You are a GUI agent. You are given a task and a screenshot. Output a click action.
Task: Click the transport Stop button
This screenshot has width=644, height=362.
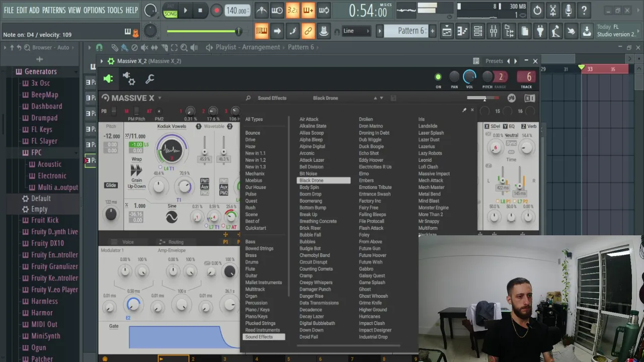tap(200, 10)
